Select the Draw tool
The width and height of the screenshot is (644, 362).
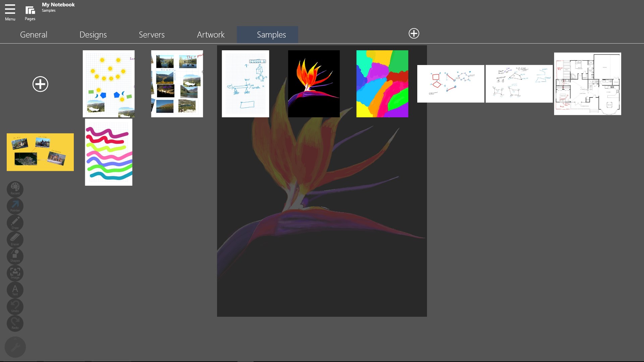(15, 223)
